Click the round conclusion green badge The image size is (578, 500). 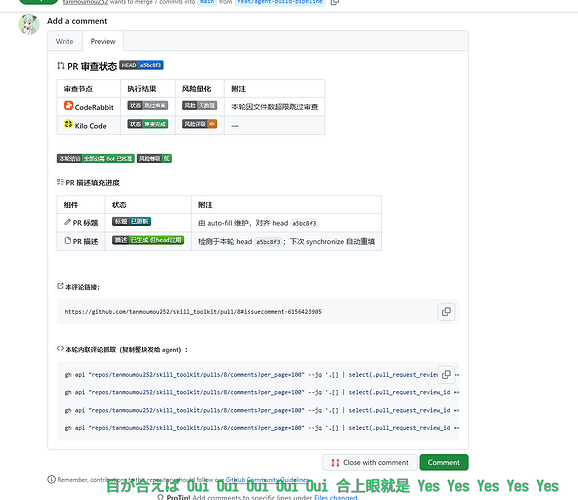click(95, 159)
